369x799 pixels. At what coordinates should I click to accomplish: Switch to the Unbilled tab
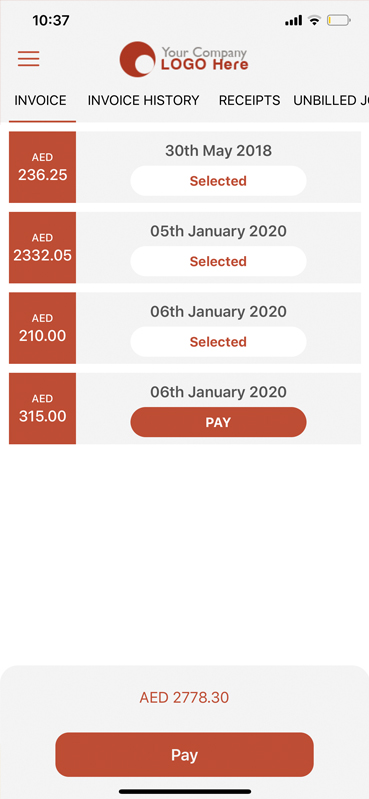click(x=331, y=100)
